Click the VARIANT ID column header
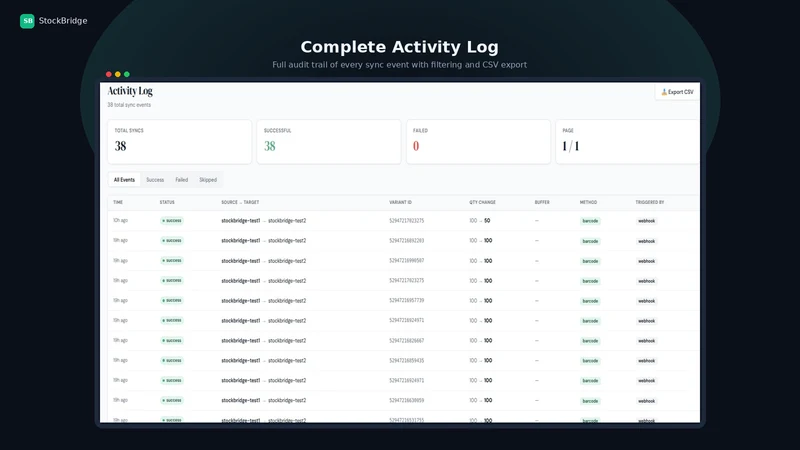The image size is (800, 450). pos(401,203)
